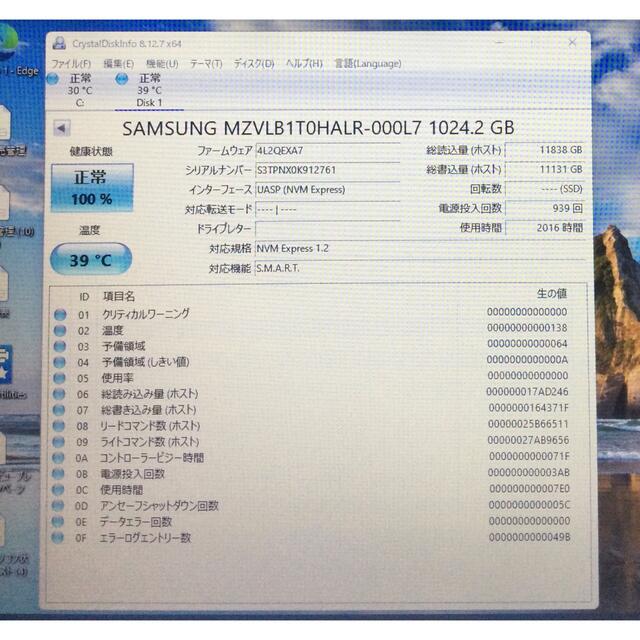
Task: Select the コントローラービジー時間 attribute name
Action: [152, 458]
